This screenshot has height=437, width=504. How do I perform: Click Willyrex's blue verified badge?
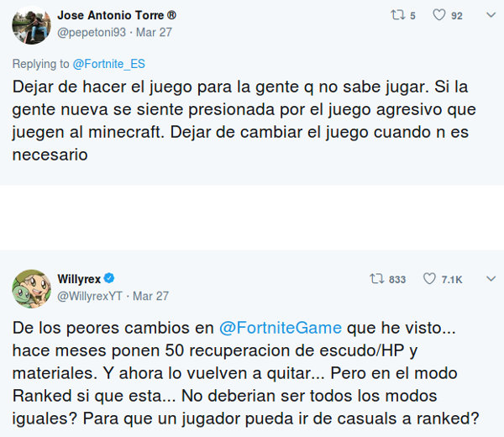pyautogui.click(x=109, y=278)
